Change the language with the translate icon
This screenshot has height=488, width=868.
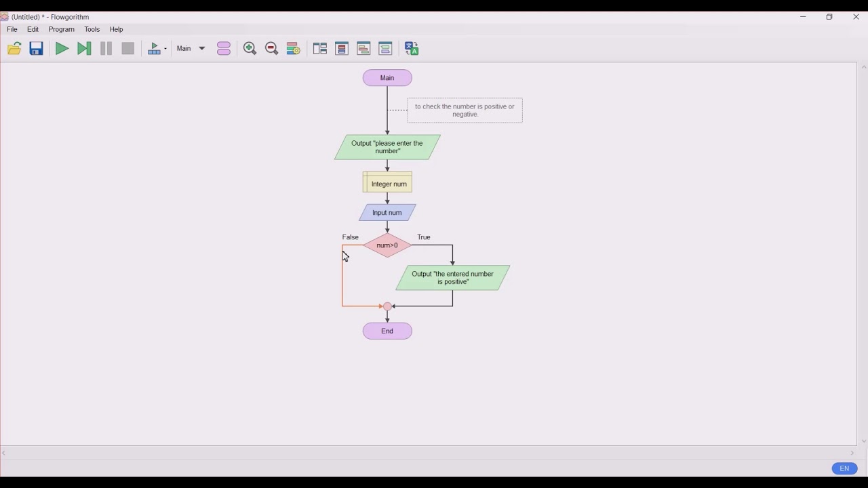coord(412,48)
